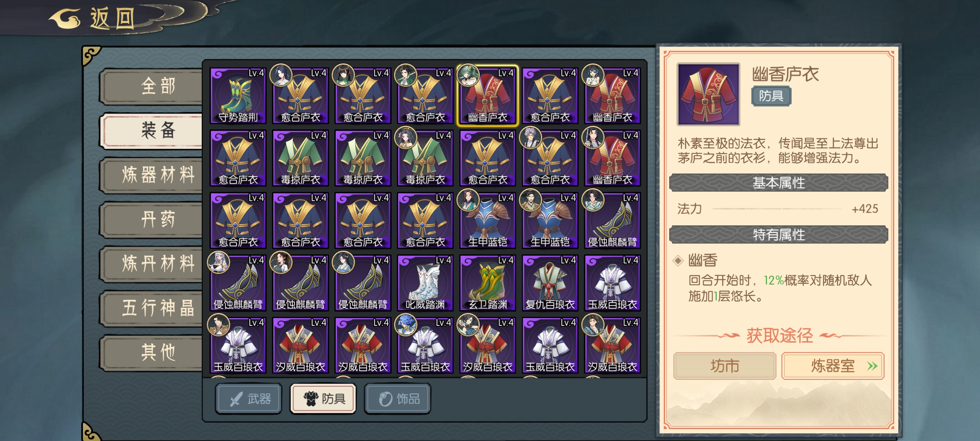980x441 pixels.
Task: Click the highlighted 幽香庐衣 red robe
Action: 488,96
